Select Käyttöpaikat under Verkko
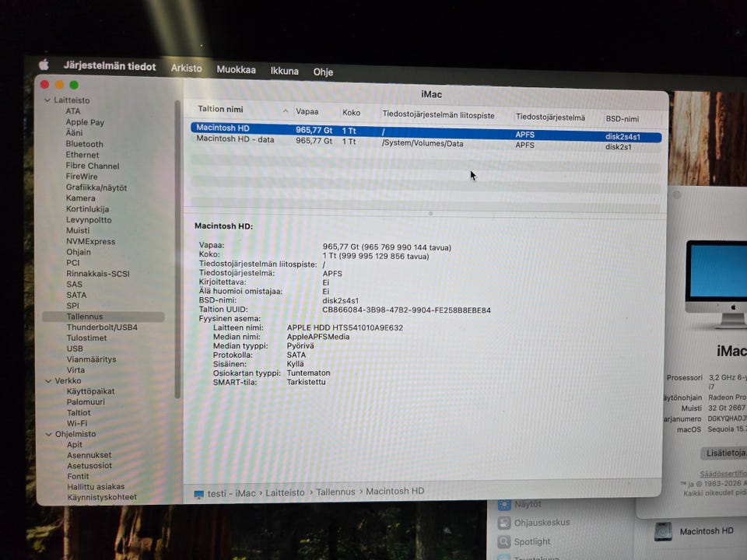The image size is (747, 560). click(x=90, y=391)
